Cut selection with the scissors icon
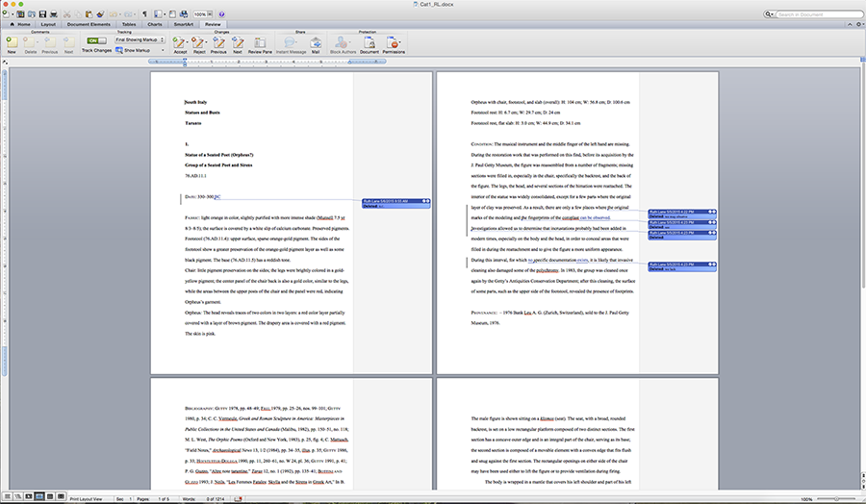The image size is (866, 504). [66, 13]
